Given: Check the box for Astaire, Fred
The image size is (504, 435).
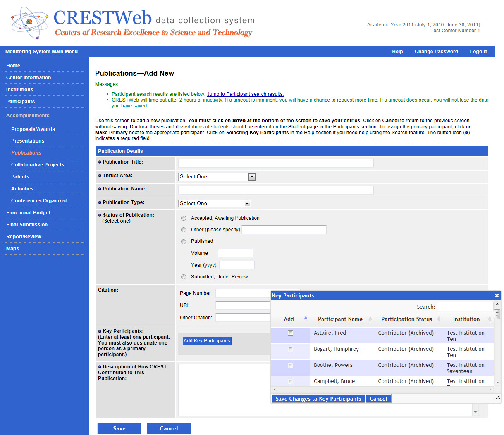Looking at the screenshot, I should (x=290, y=333).
